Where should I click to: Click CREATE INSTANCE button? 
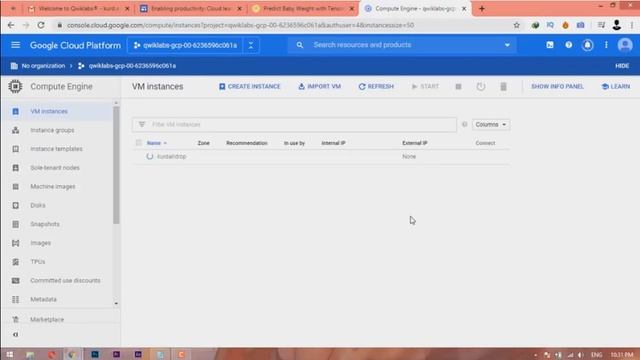tap(249, 87)
